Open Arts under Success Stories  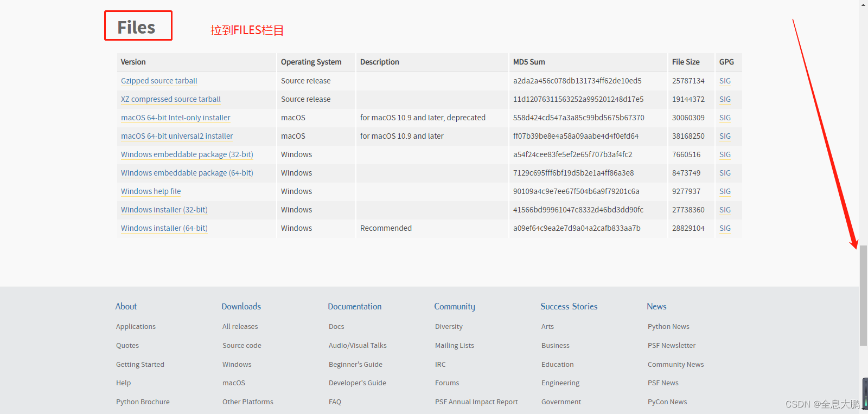[547, 327]
